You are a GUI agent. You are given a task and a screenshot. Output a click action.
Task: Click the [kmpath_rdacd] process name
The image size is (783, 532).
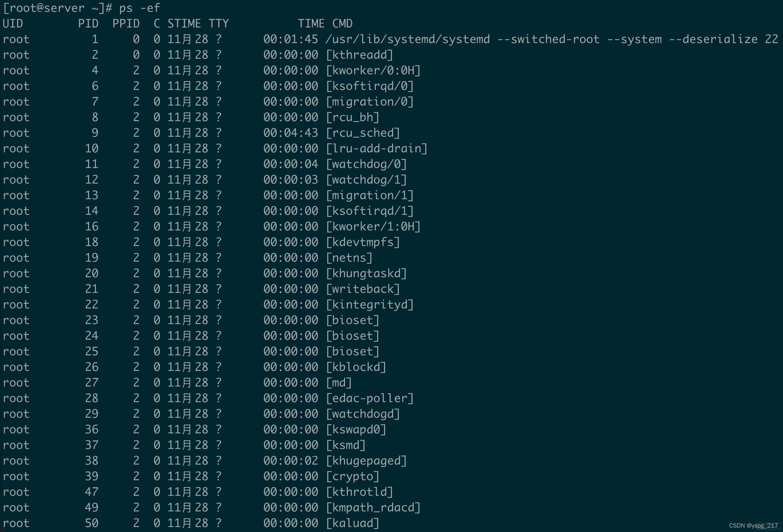click(x=373, y=507)
